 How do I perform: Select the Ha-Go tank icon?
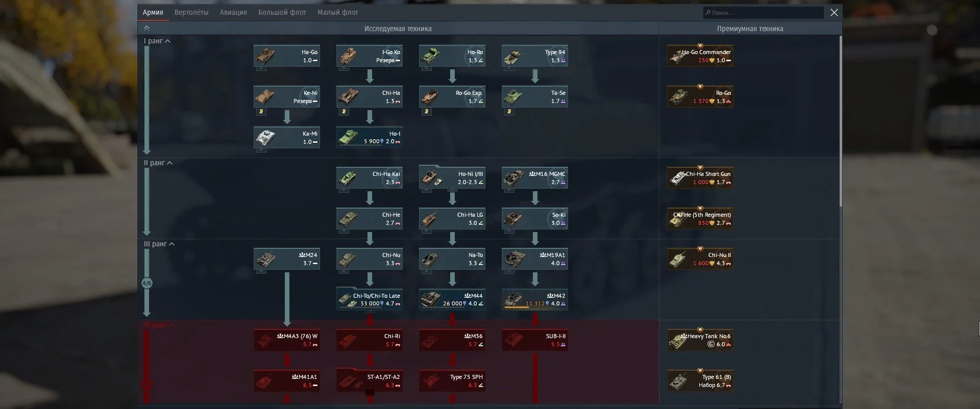265,56
